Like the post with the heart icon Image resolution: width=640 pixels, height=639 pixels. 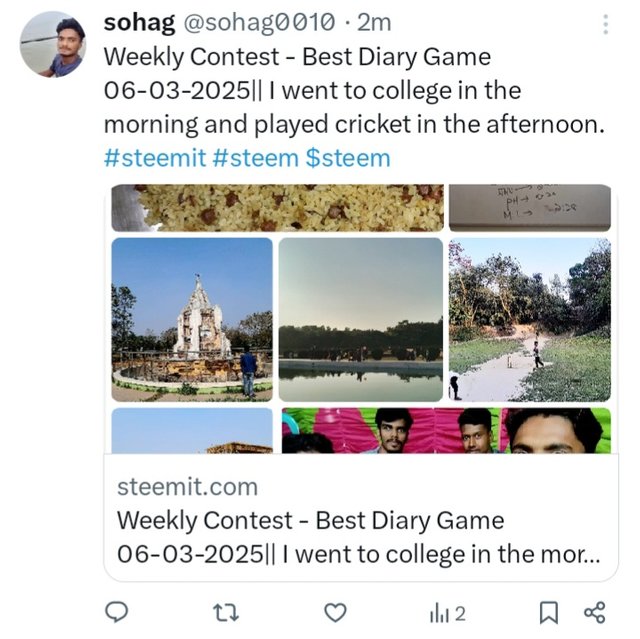coord(337,611)
